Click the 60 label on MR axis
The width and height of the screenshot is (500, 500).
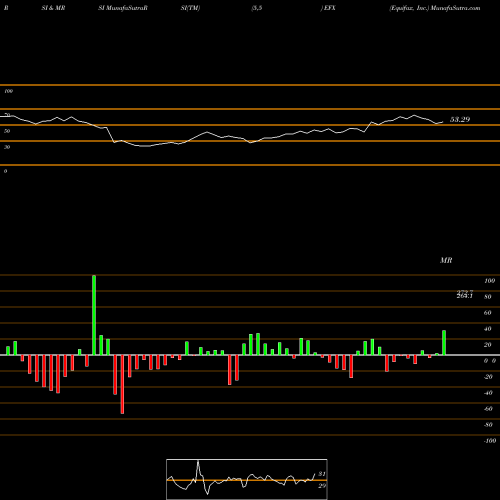point(488,313)
